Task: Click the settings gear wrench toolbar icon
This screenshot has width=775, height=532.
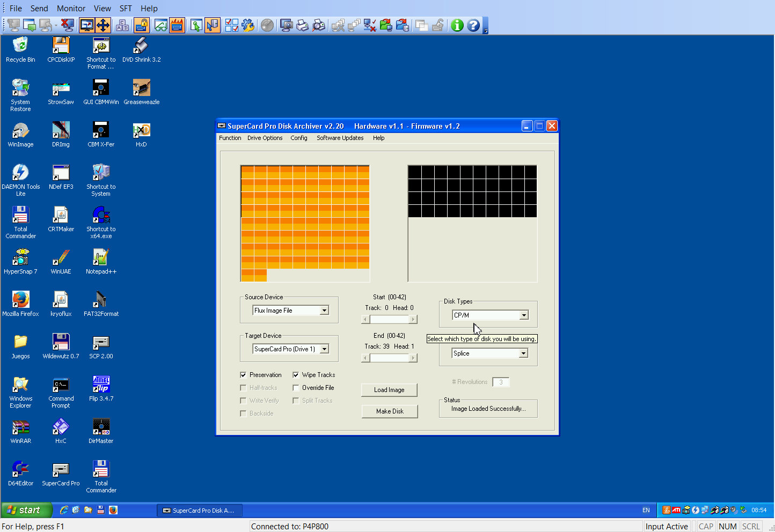Action: 248,25
